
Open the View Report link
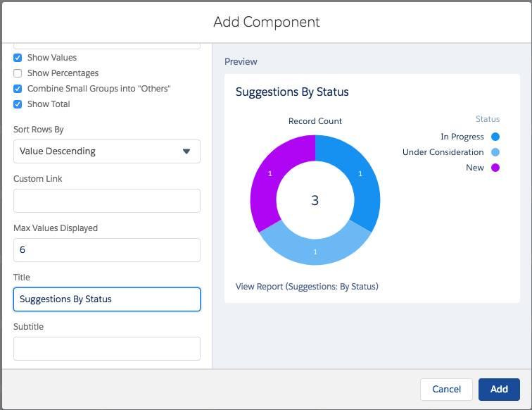pos(307,287)
